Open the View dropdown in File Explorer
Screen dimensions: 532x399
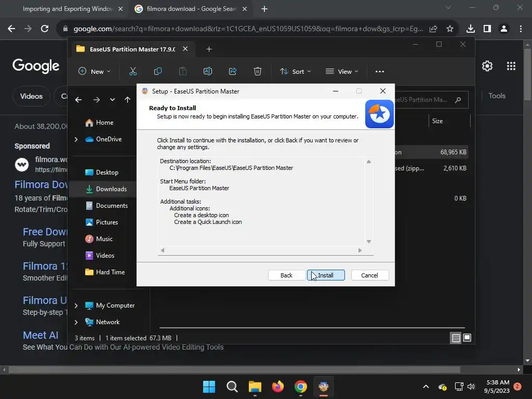point(342,71)
